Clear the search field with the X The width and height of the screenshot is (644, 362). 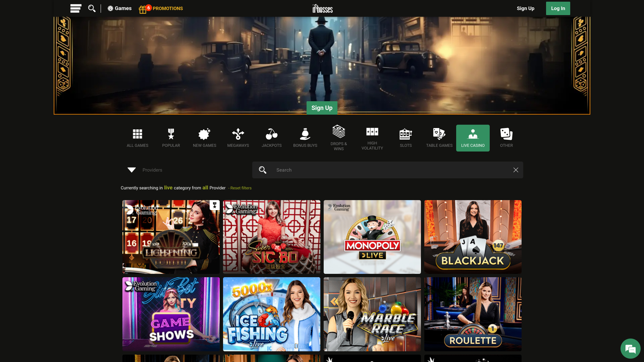pos(516,170)
